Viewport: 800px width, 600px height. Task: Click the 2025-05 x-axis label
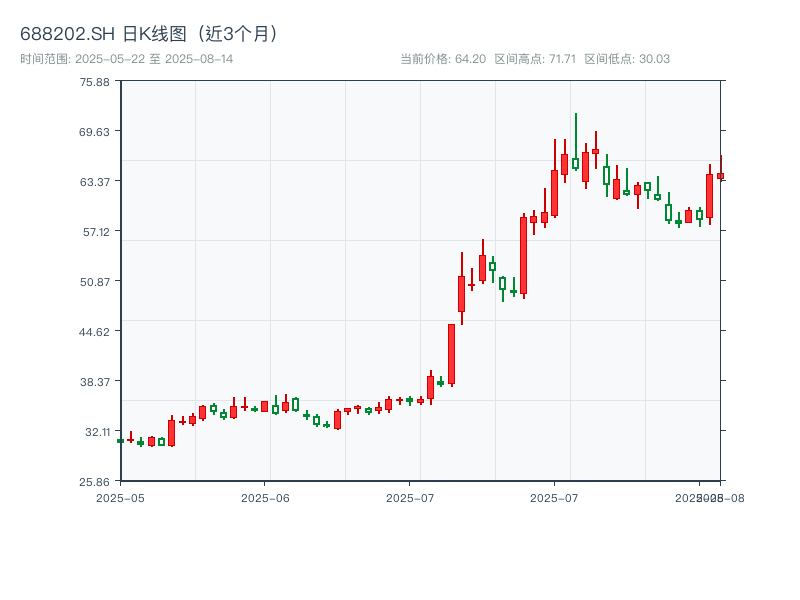[120, 498]
